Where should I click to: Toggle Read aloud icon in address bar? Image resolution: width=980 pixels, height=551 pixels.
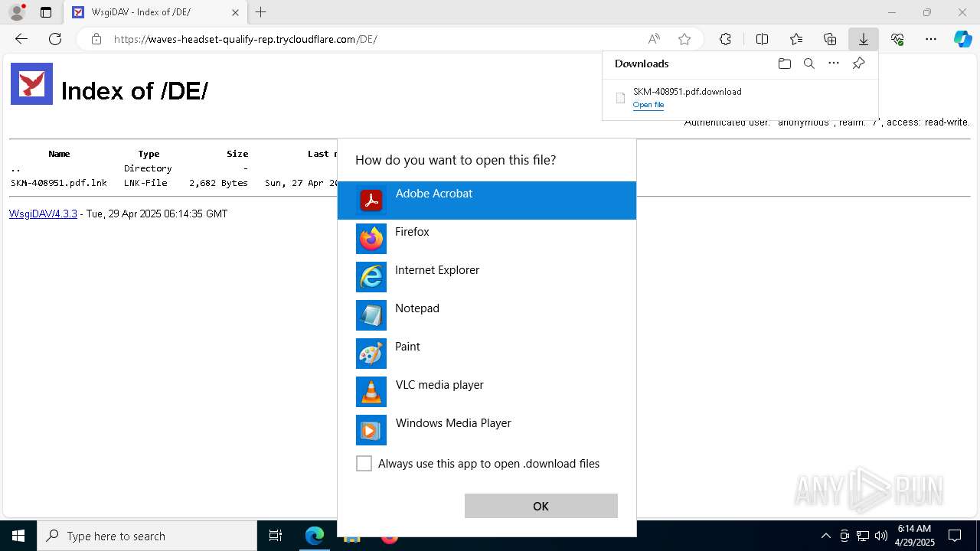coord(654,39)
